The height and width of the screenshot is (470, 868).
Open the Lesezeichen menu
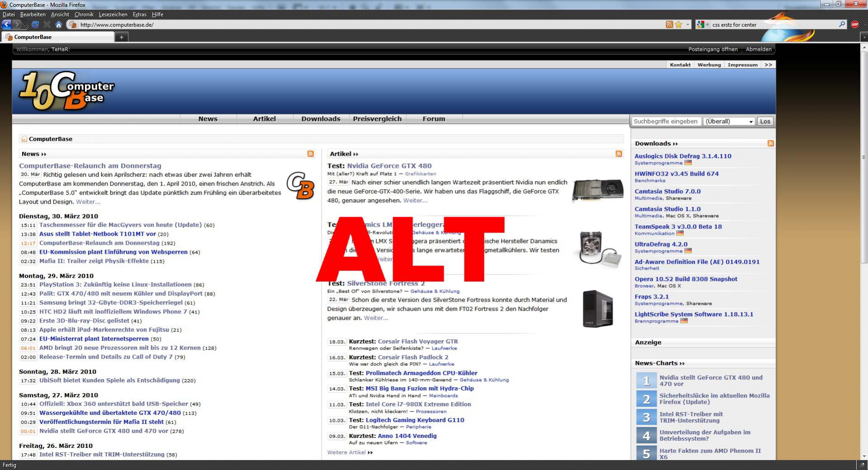tap(113, 14)
